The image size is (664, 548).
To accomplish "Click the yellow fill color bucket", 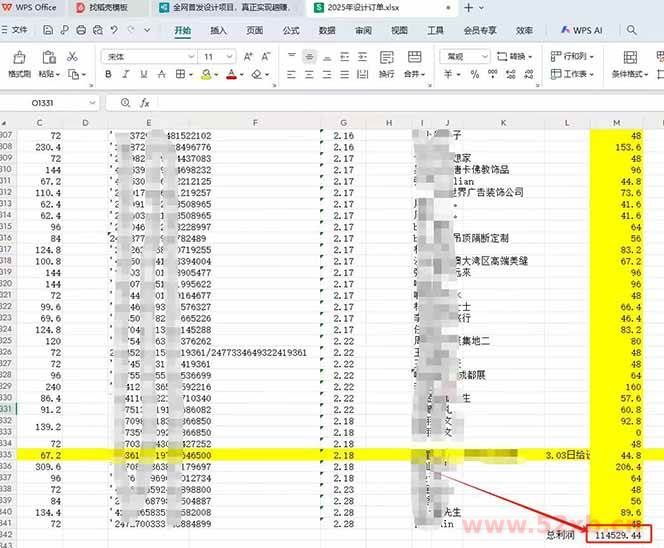I will [x=207, y=75].
